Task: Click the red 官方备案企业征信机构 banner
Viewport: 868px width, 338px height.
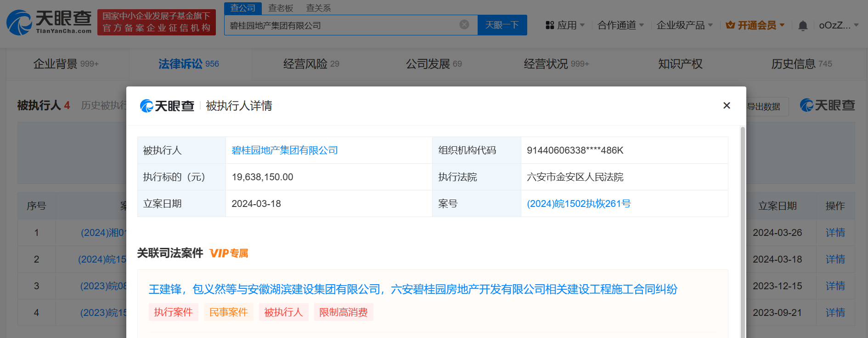Action: 157,22
